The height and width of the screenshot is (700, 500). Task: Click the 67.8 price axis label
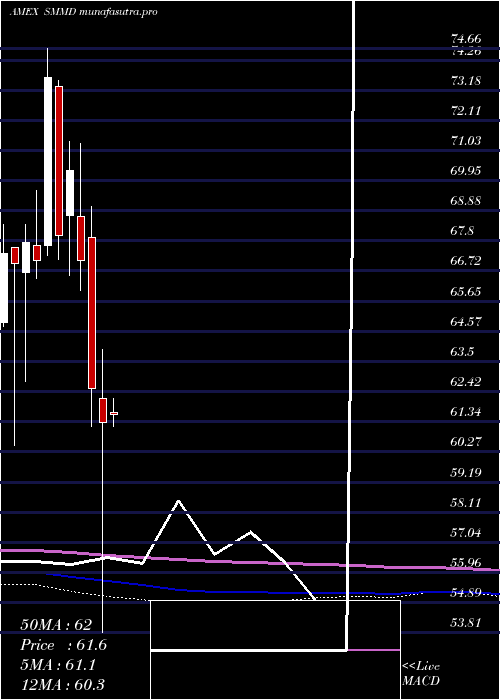(x=463, y=231)
